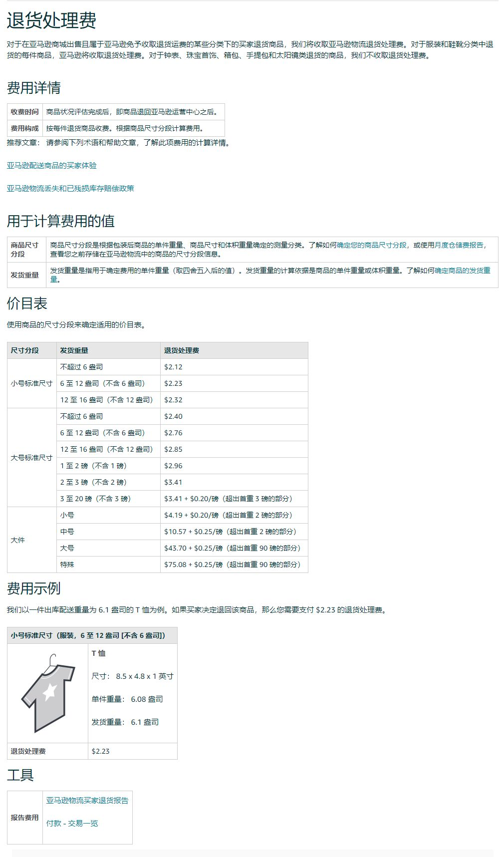This screenshot has height=857, width=504.
Task: Select the 费用构成 table cell
Action: [25, 128]
